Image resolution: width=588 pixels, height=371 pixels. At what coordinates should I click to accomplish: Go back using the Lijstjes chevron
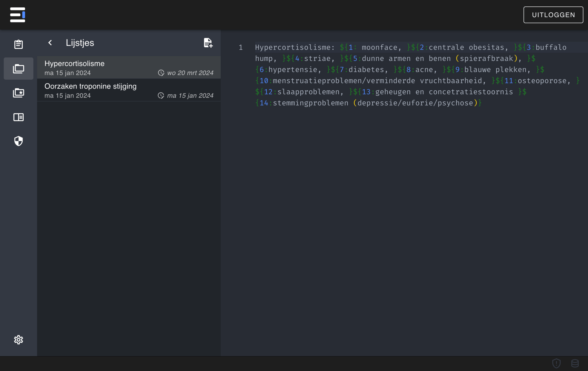[x=50, y=43]
